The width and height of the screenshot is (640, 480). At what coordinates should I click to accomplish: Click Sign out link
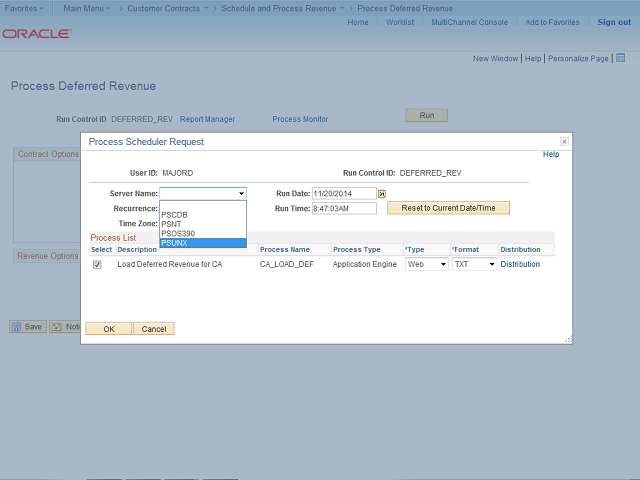pos(614,22)
